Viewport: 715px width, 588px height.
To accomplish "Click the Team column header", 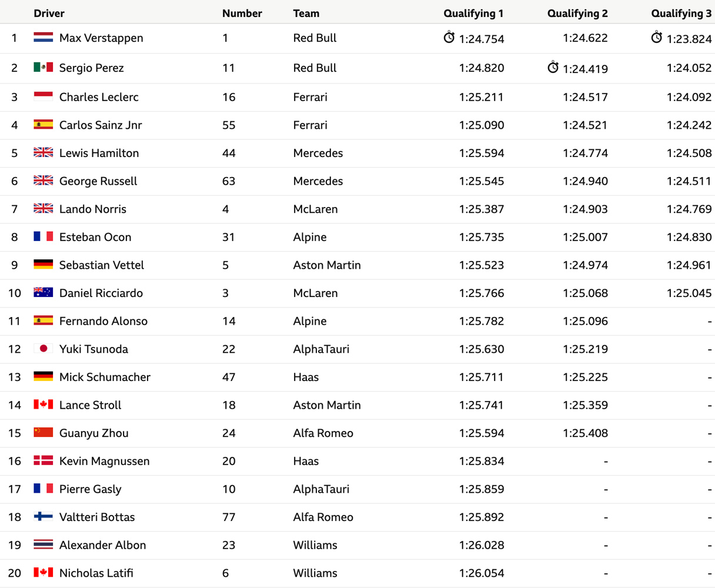I will point(306,13).
